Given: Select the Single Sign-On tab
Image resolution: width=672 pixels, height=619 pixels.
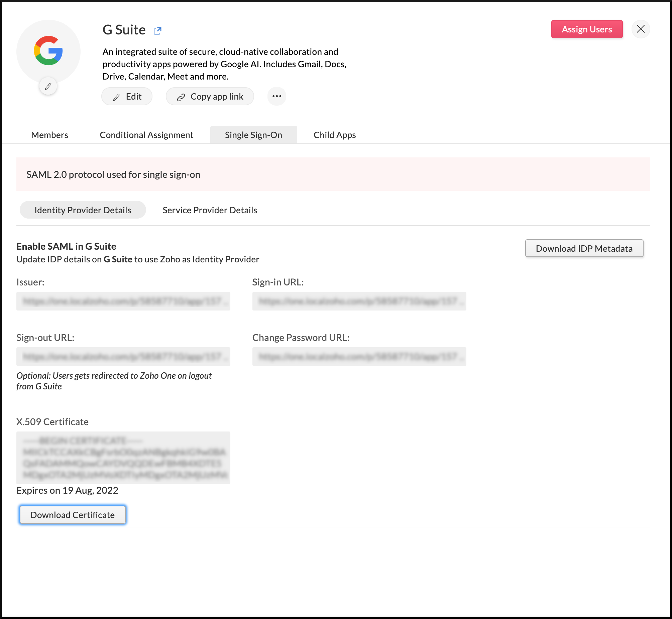Looking at the screenshot, I should [x=254, y=135].
